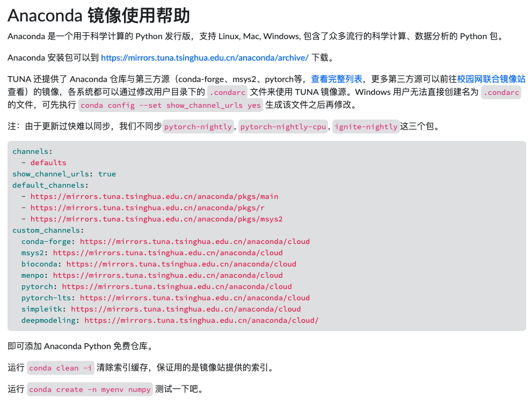Screen dimensions: 532x400
Task: Click the first '.condarc' inline code after 用户目录下的
Action: (228, 92)
